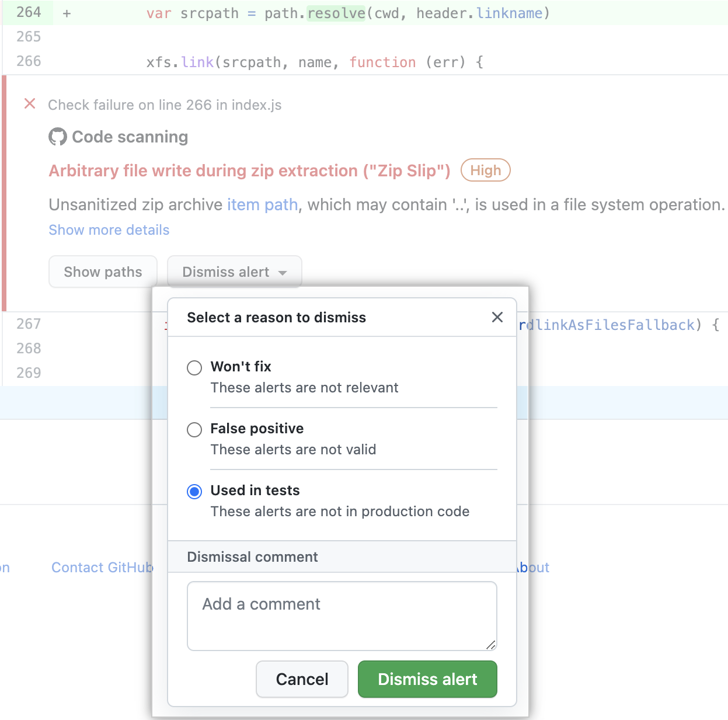Confirm with the green Dismiss alert button
This screenshot has width=728, height=720.
pyautogui.click(x=427, y=679)
